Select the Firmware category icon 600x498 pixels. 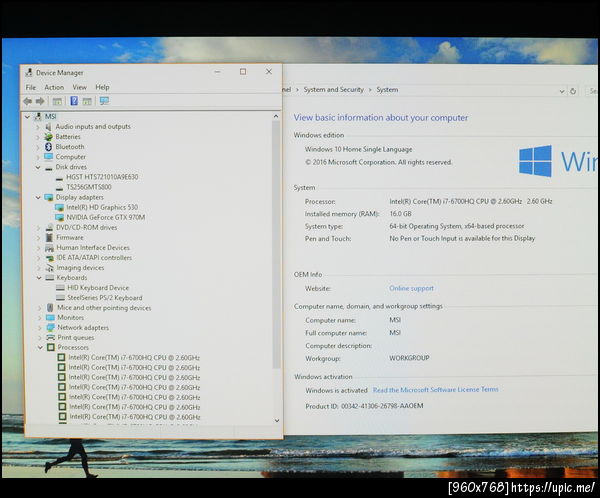[49, 237]
